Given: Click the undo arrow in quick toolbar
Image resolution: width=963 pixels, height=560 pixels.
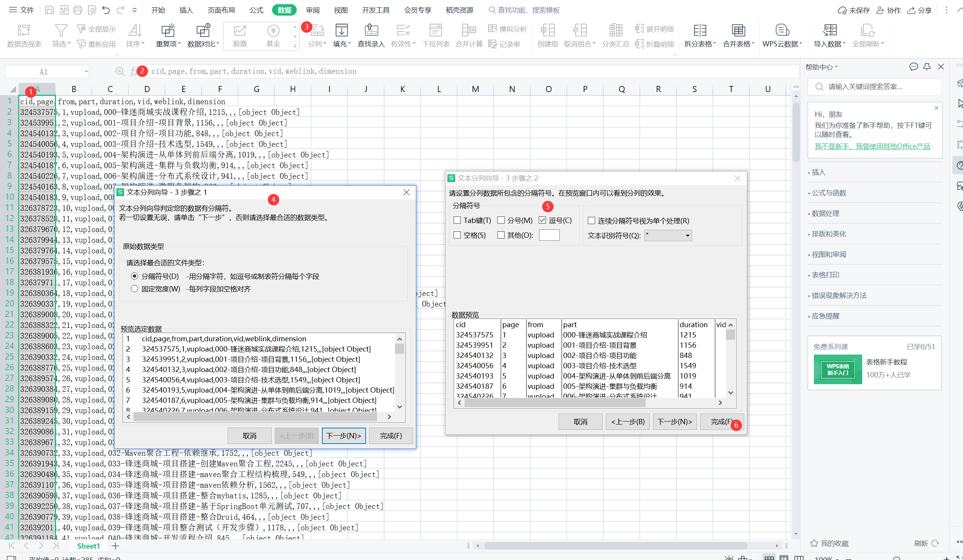Looking at the screenshot, I should coord(106,10).
